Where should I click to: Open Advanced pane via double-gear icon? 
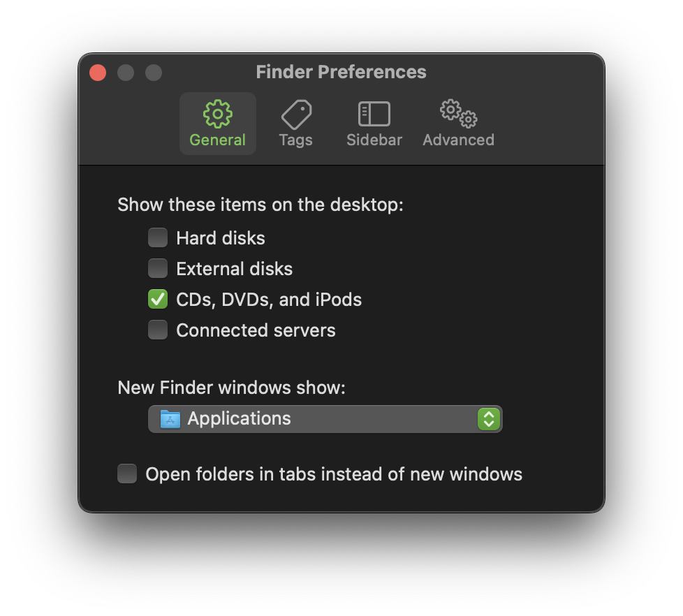458,114
